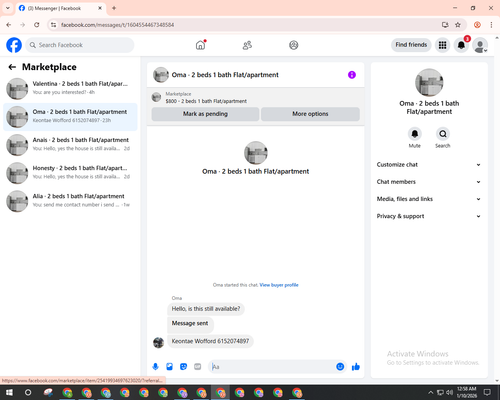This screenshot has width=500, height=400.
Task: Open the Groups icon in top navigation
Action: click(x=294, y=45)
